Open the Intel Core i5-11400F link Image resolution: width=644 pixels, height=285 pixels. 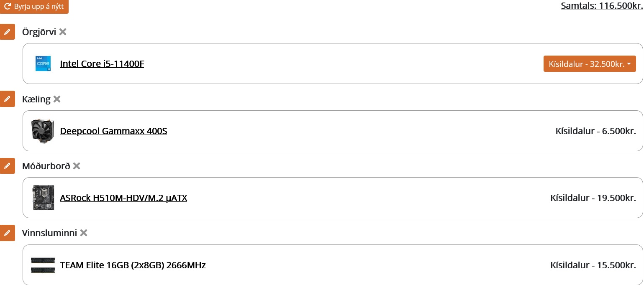[102, 64]
